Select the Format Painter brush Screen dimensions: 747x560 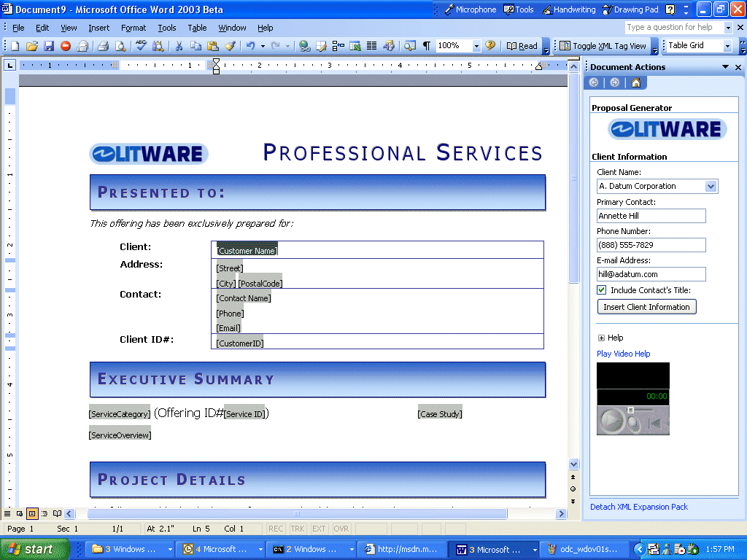pyautogui.click(x=230, y=46)
